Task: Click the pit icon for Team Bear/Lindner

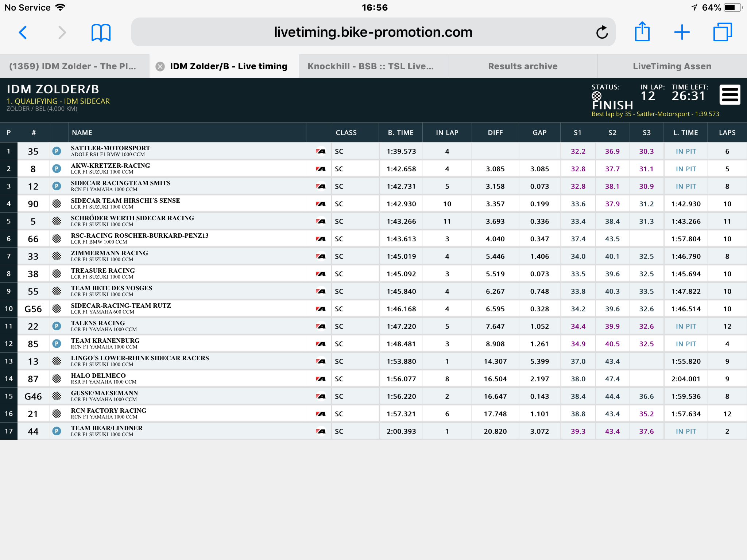Action: [x=57, y=431]
